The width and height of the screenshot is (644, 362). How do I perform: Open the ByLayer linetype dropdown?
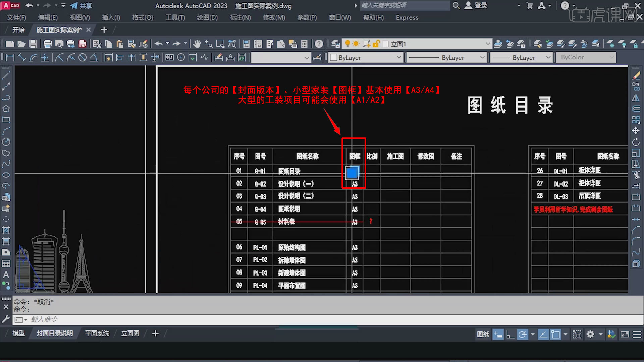[446, 57]
